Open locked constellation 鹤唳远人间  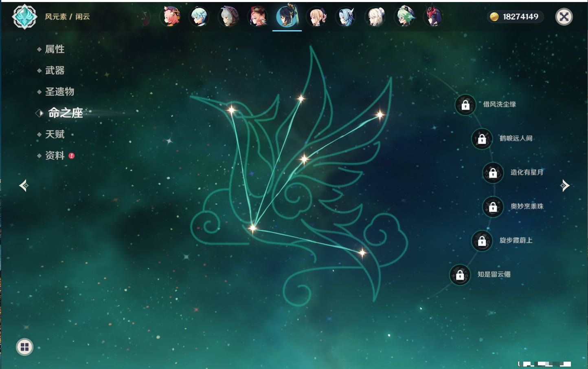(x=482, y=139)
